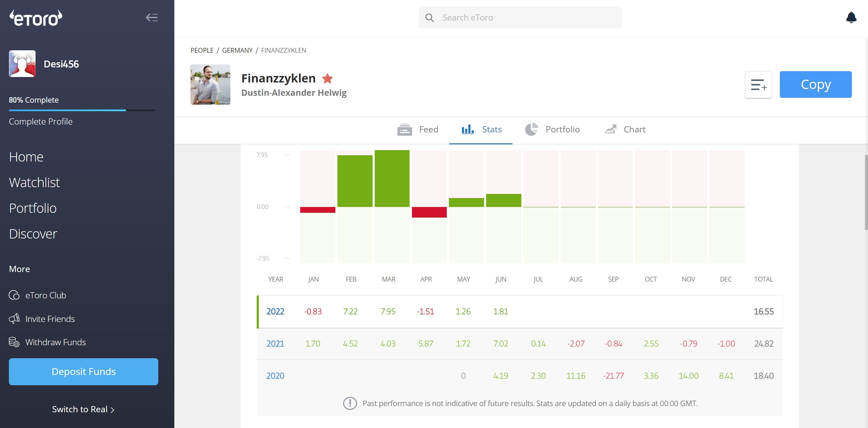Switch to the Portfolio tab
868x428 pixels.
coord(552,130)
